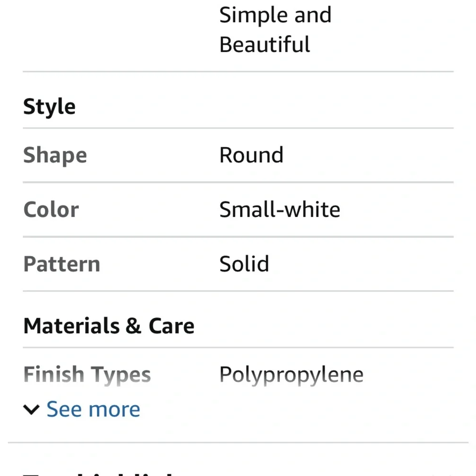This screenshot has height=476, width=476.
Task: Click the word Materials in the heading
Action: 72,326
